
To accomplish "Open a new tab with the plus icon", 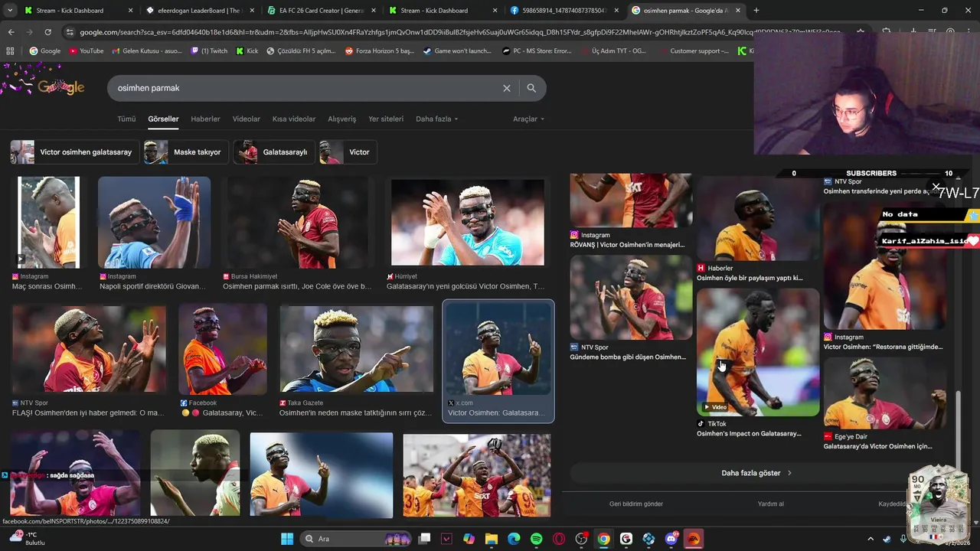I will (756, 11).
